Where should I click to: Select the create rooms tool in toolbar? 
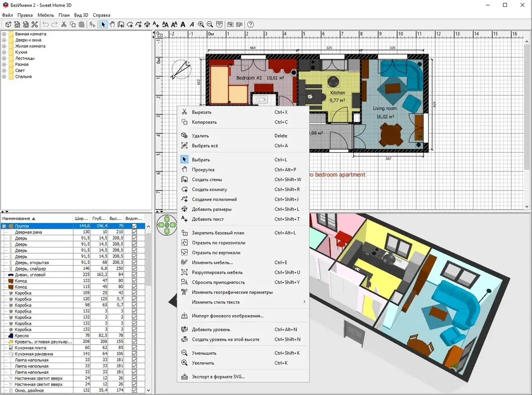(130, 24)
